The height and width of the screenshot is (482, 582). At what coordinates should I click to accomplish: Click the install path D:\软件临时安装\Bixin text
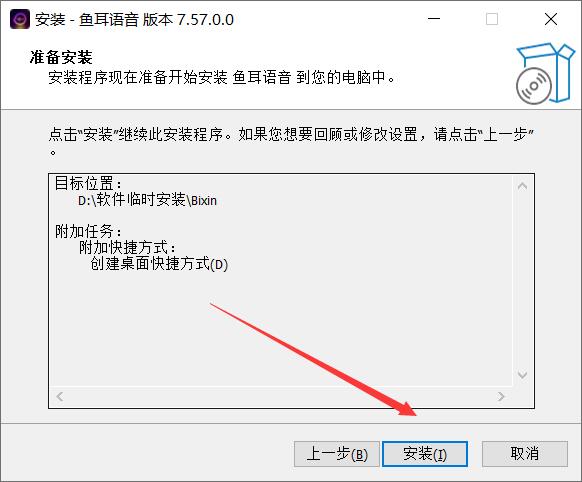click(x=147, y=200)
